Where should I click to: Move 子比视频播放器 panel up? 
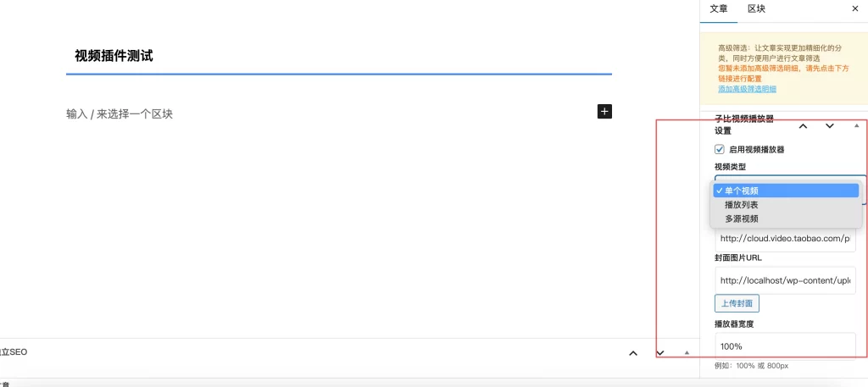[x=802, y=126]
